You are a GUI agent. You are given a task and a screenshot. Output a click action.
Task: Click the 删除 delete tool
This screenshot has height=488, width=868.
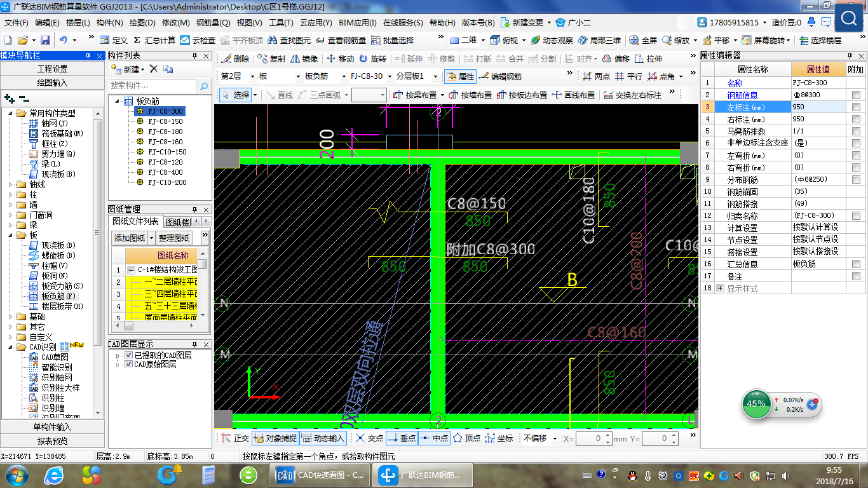(235, 58)
